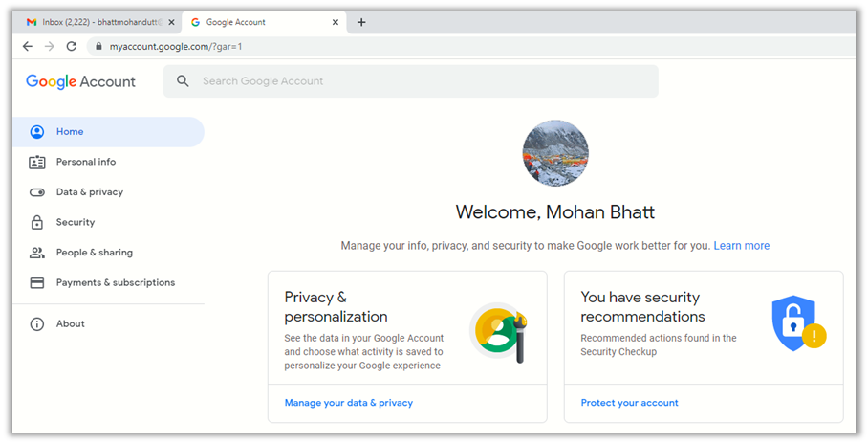Open a new tab with plus button
The height and width of the screenshot is (444, 868).
tap(361, 22)
